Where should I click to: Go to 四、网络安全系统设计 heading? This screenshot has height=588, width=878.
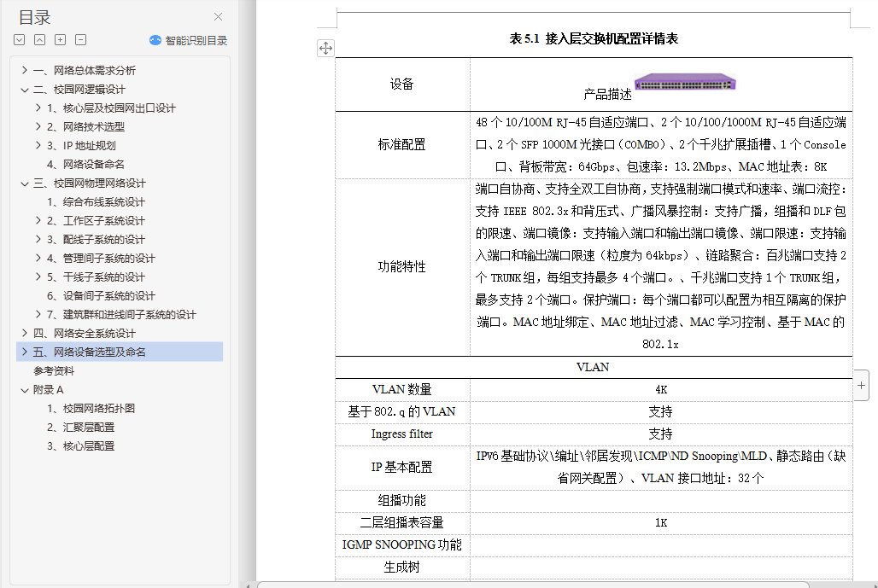tap(84, 334)
